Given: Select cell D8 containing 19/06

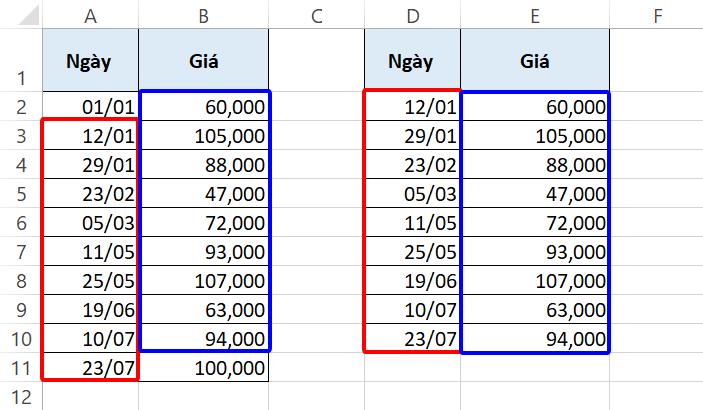Looking at the screenshot, I should [412, 280].
